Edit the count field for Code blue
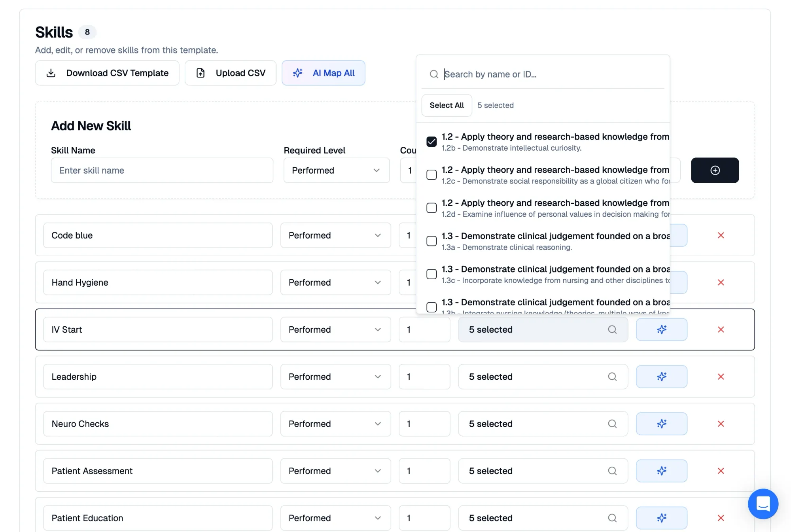The image size is (791, 532). tap(407, 235)
